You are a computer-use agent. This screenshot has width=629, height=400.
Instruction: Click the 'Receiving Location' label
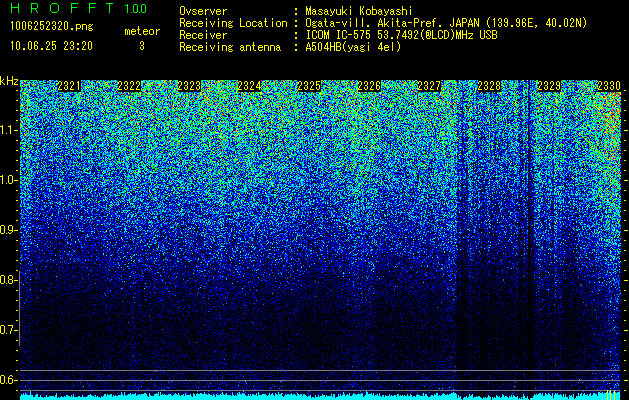(233, 23)
